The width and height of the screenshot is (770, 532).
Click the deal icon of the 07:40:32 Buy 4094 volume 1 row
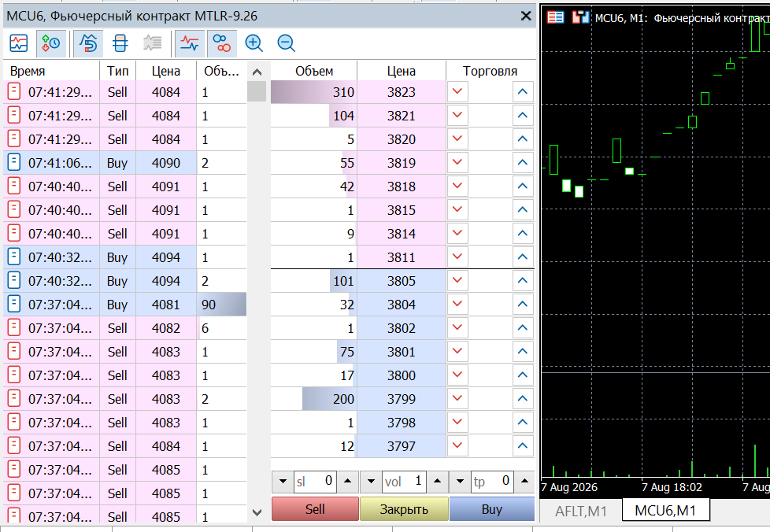pyautogui.click(x=14, y=257)
